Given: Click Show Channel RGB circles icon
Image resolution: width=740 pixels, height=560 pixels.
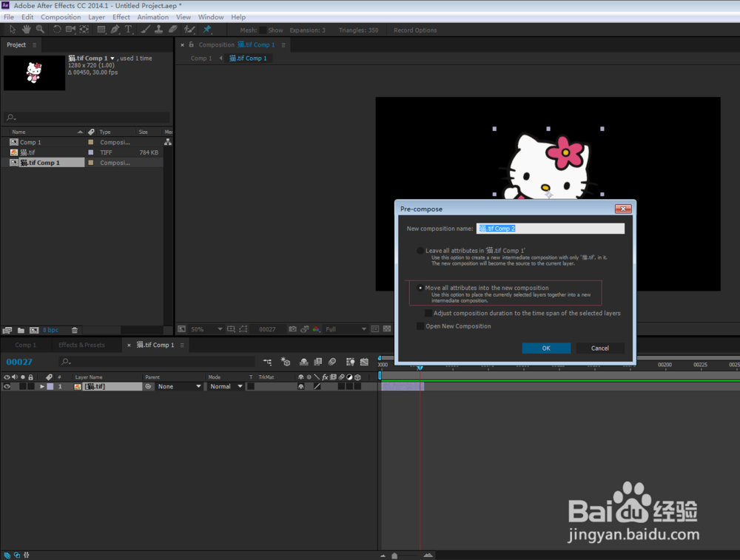Looking at the screenshot, I should click(x=316, y=329).
